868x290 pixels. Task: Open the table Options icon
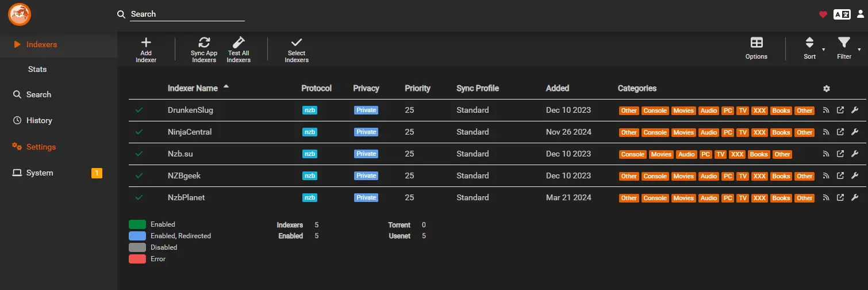point(756,43)
